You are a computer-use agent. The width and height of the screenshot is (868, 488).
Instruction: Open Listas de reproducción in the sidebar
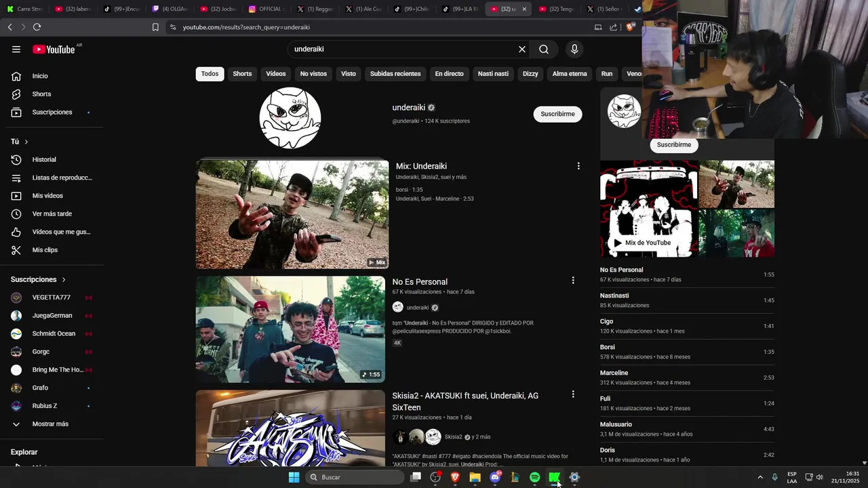pos(62,178)
